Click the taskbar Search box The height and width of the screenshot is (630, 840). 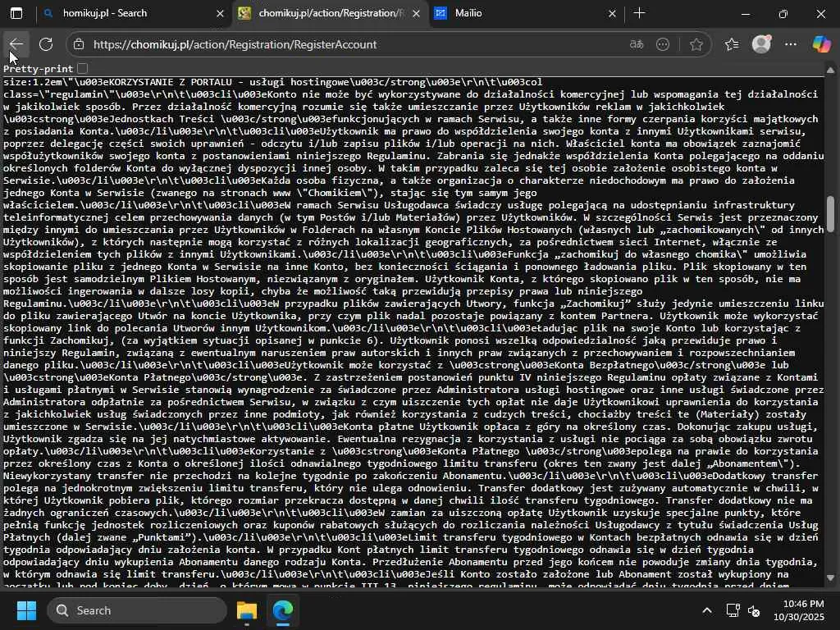coord(137,610)
